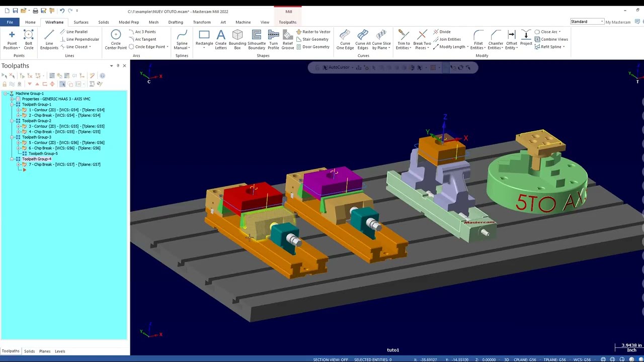This screenshot has height=362, width=644.
Task: Select Break Two Pieces tool
Action: coord(422,39)
